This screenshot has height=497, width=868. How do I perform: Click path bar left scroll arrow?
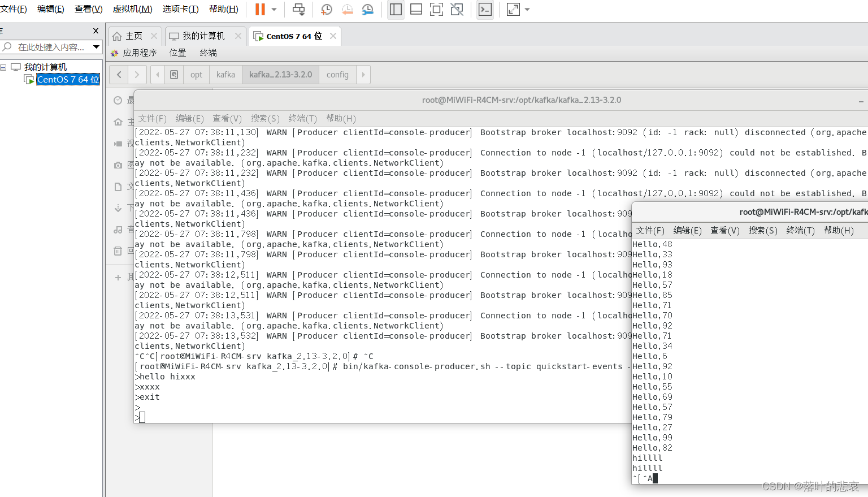pyautogui.click(x=158, y=75)
